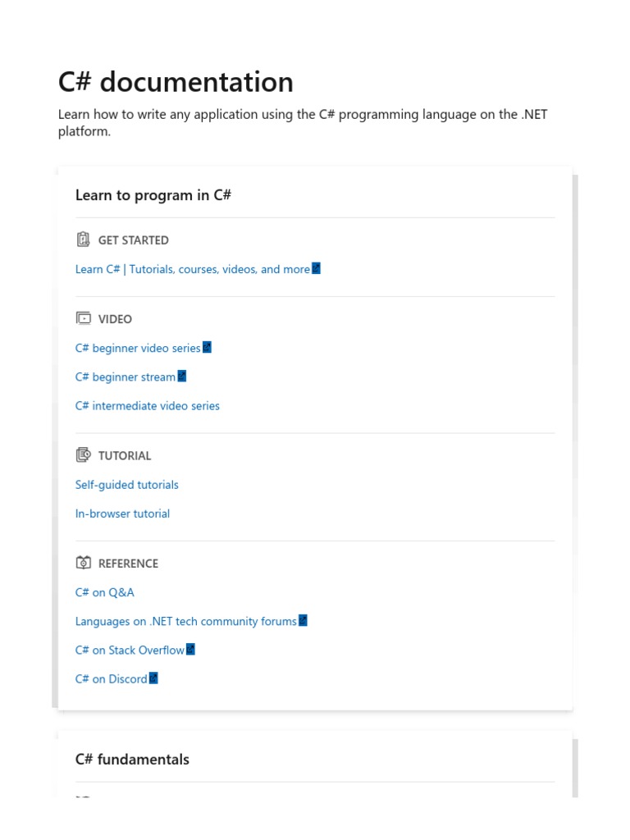The width and height of the screenshot is (630, 840).
Task: Click the Video section play icon
Action: (83, 318)
